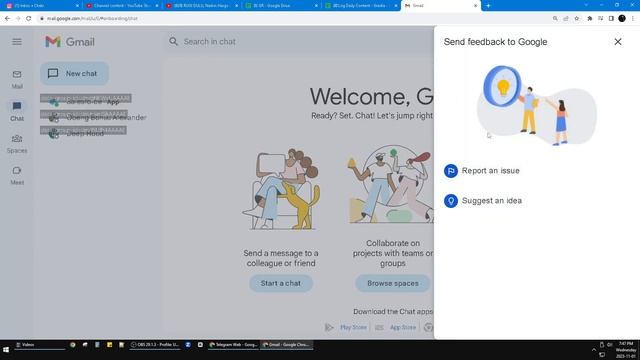The width and height of the screenshot is (640, 360).
Task: Open the Videos window in the taskbar
Action: click(x=39, y=345)
